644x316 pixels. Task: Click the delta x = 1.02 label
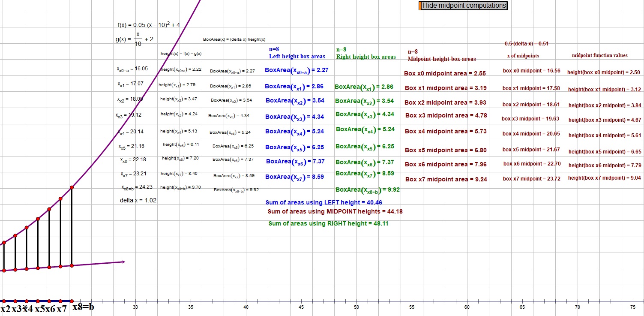pyautogui.click(x=138, y=201)
